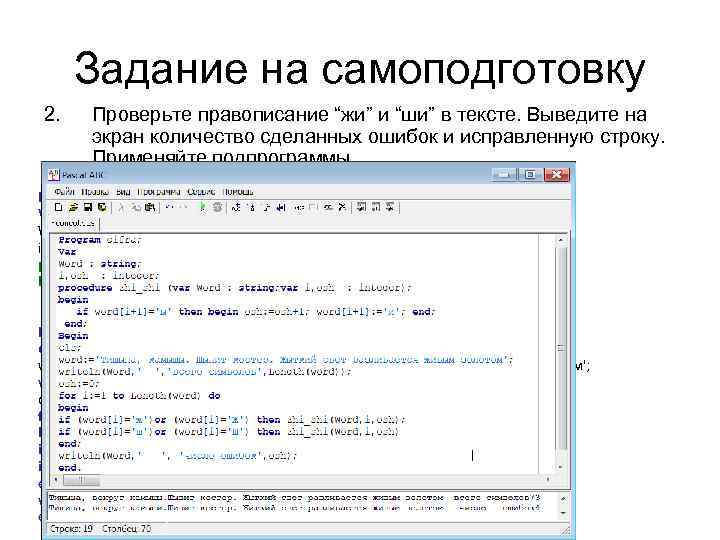Click the 'word:=' string assignment line
This screenshot has width=720, height=540.
coord(286,360)
